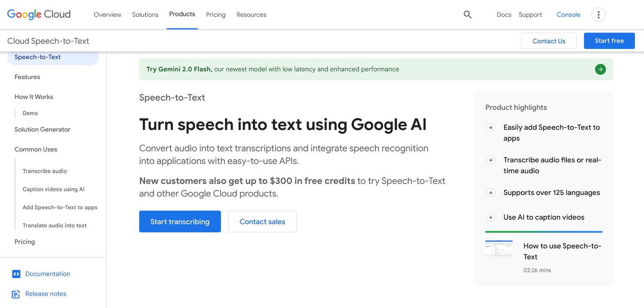Image resolution: width=644 pixels, height=308 pixels.
Task: Open Translate audio into text sidebar link
Action: coord(55,225)
